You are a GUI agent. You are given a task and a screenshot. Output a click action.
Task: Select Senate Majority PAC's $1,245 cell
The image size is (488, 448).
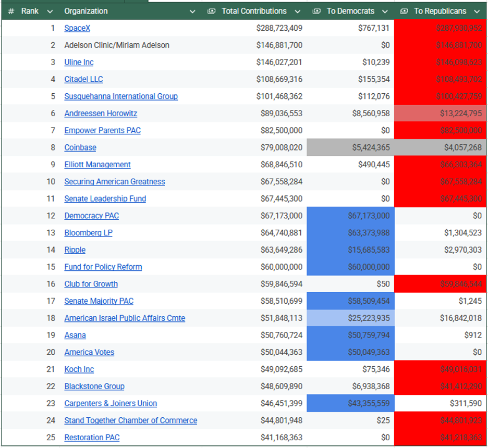point(441,301)
